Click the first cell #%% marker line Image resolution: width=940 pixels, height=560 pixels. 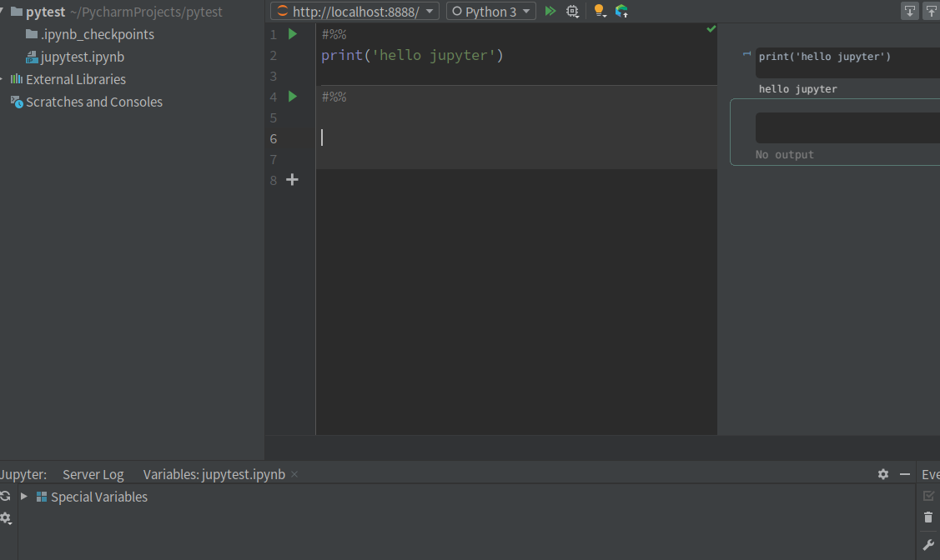[334, 35]
